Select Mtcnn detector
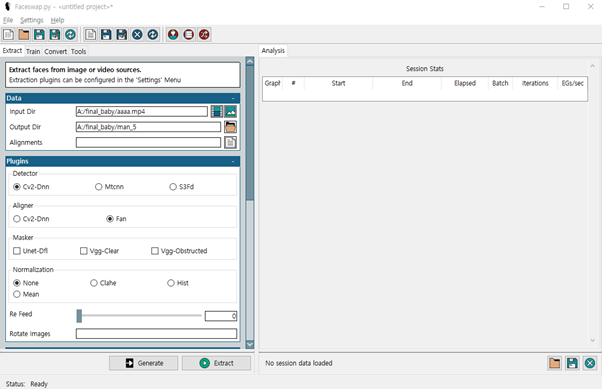 (x=109, y=187)
